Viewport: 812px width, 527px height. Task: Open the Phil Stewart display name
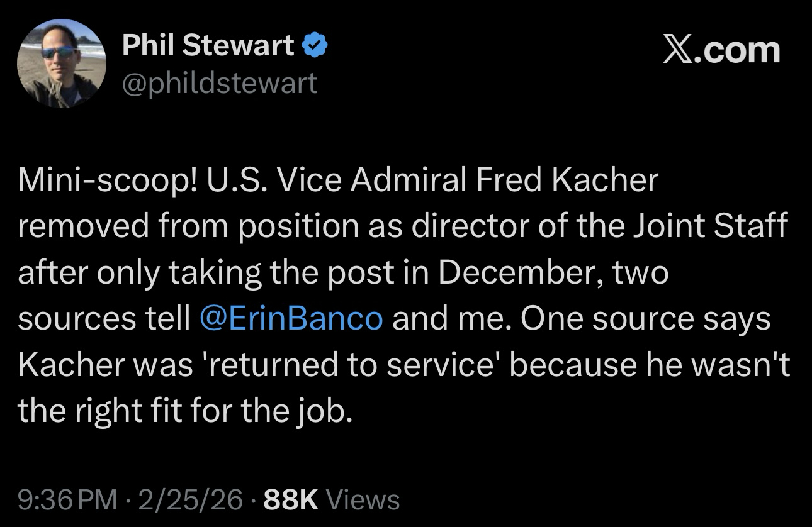(x=208, y=46)
